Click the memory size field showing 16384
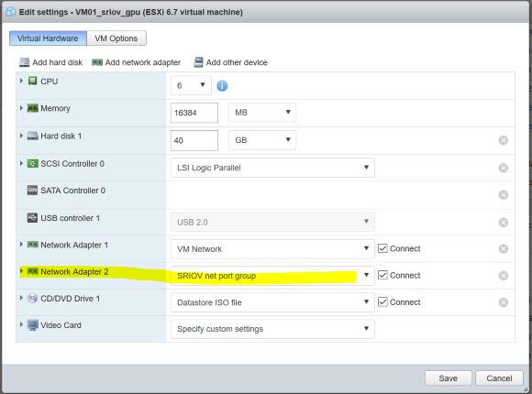The image size is (532, 394). click(x=194, y=113)
